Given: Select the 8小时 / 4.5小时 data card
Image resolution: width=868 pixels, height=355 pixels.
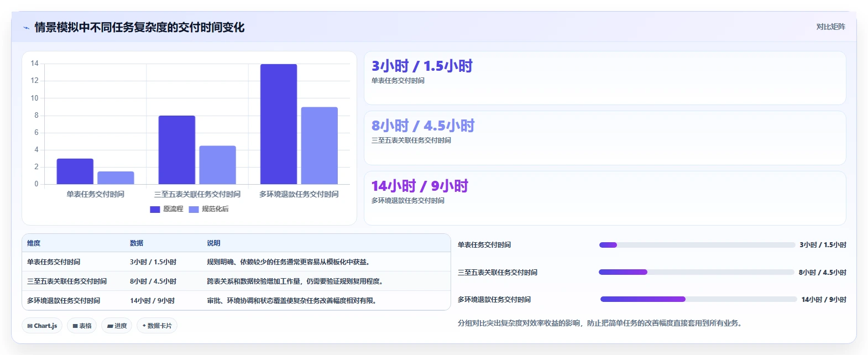Looking at the screenshot, I should point(605,138).
